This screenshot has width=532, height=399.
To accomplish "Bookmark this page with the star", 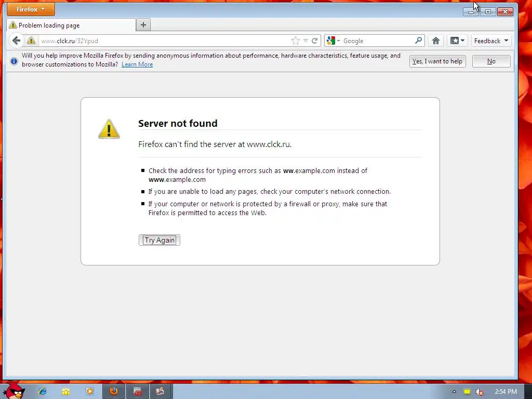I will (296, 41).
